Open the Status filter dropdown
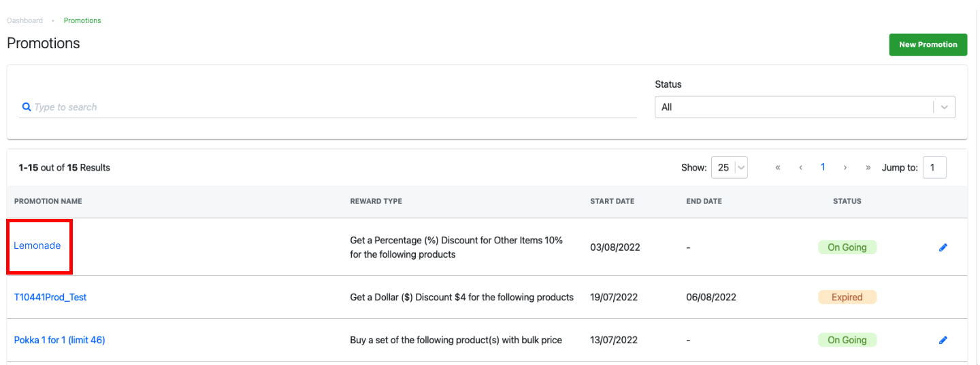The width and height of the screenshot is (980, 365). coord(805,107)
